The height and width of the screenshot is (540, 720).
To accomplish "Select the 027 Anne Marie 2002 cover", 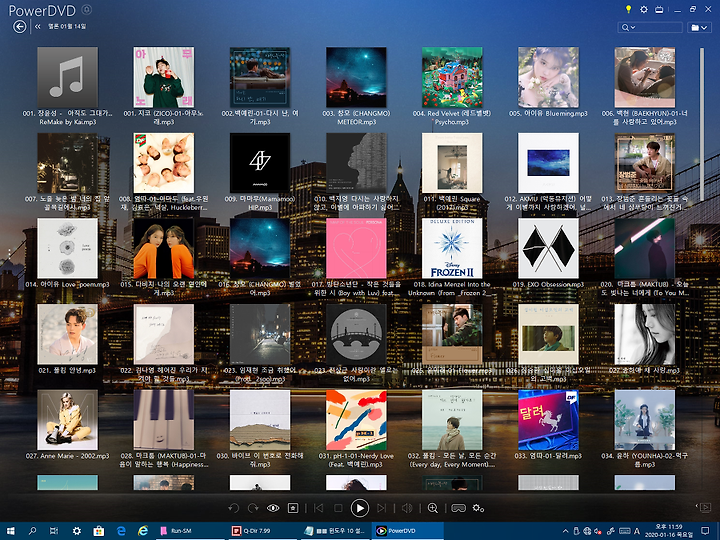I will [68, 420].
